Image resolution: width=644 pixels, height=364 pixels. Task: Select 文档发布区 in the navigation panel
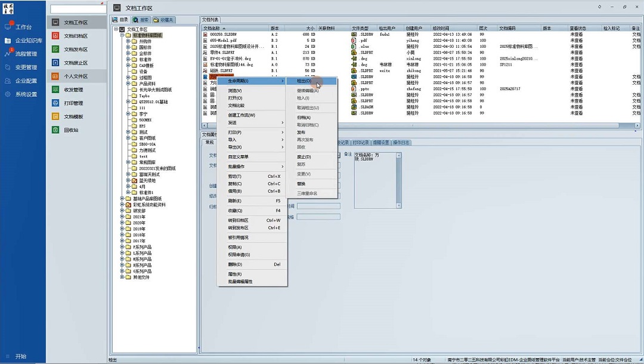tap(76, 50)
